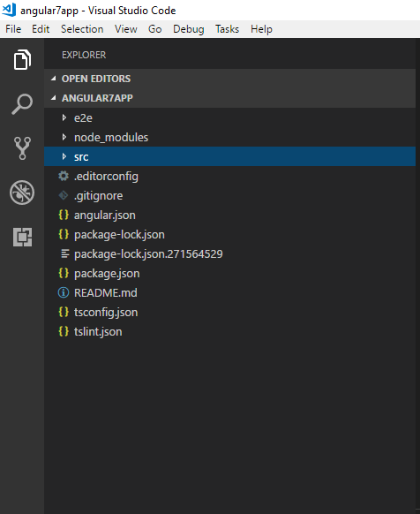Open the Edit menu
The height and width of the screenshot is (514, 420).
pos(41,29)
